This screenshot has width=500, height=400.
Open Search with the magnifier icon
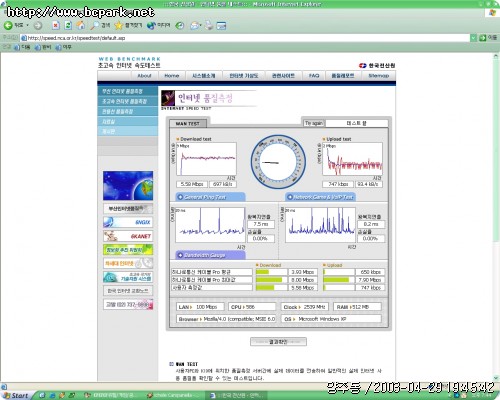95,25
